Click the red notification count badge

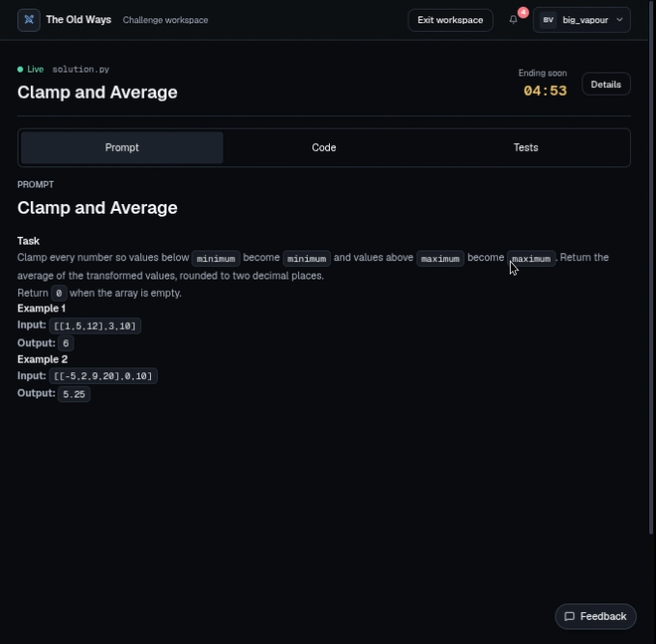point(522,13)
